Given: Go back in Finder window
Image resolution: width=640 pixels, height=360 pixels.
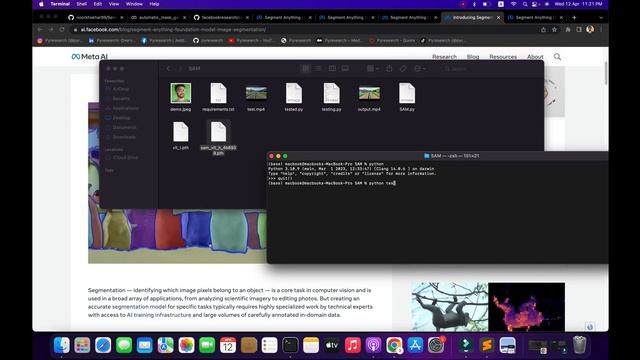Looking at the screenshot, I should click(168, 69).
